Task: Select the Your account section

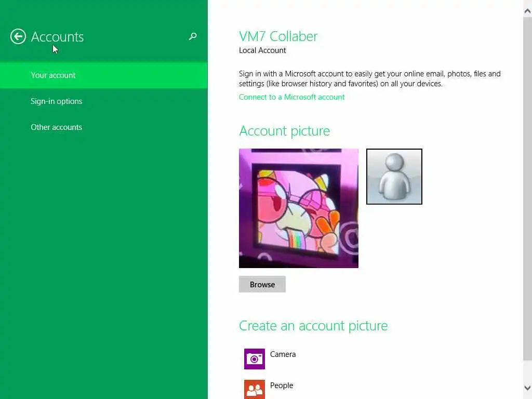Action: click(x=104, y=75)
